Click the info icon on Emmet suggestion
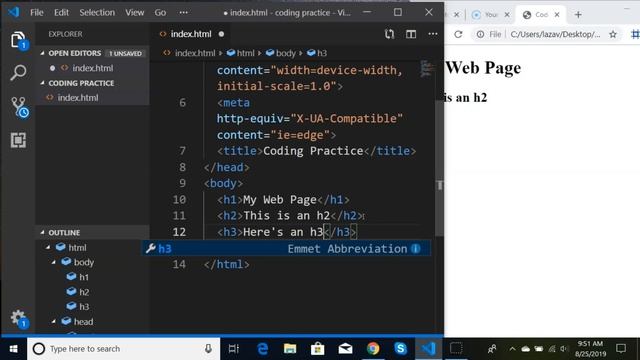 click(x=416, y=249)
